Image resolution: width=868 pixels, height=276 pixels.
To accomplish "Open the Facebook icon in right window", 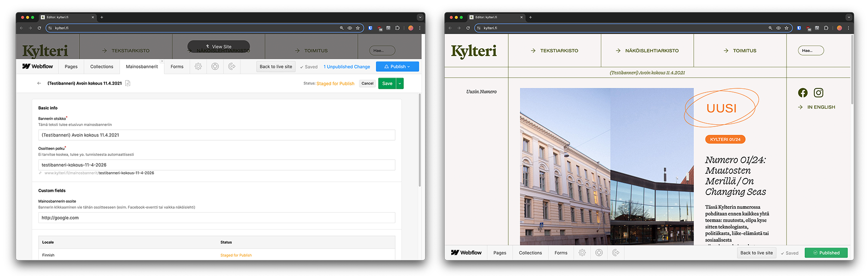I will click(x=803, y=92).
